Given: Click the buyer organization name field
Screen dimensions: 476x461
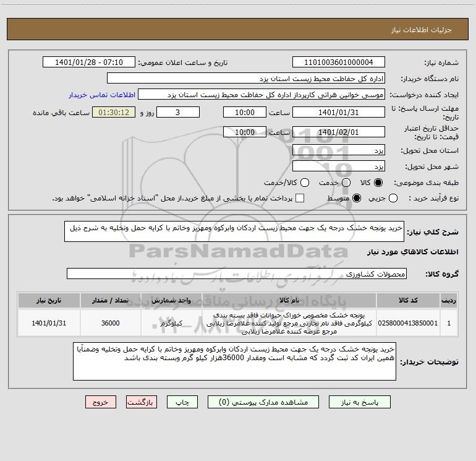Looking at the screenshot, I should (246, 79).
